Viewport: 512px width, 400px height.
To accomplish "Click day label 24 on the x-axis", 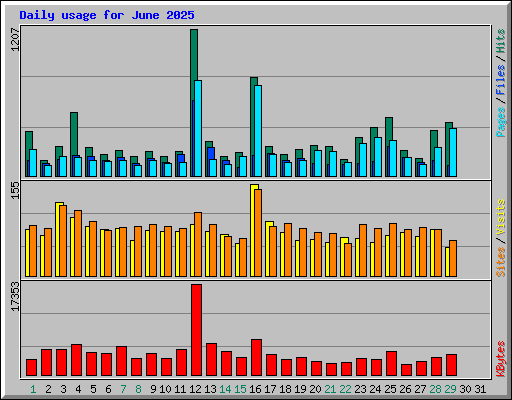I will tap(375, 389).
